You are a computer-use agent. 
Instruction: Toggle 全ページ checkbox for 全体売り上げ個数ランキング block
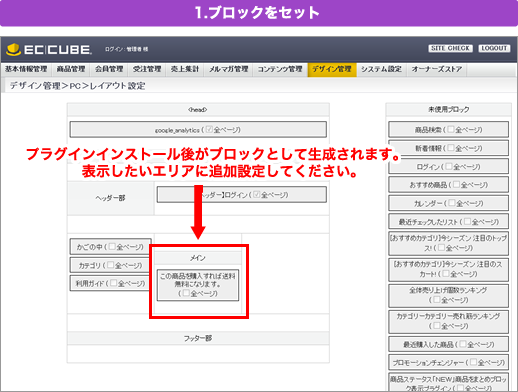pos(437,300)
